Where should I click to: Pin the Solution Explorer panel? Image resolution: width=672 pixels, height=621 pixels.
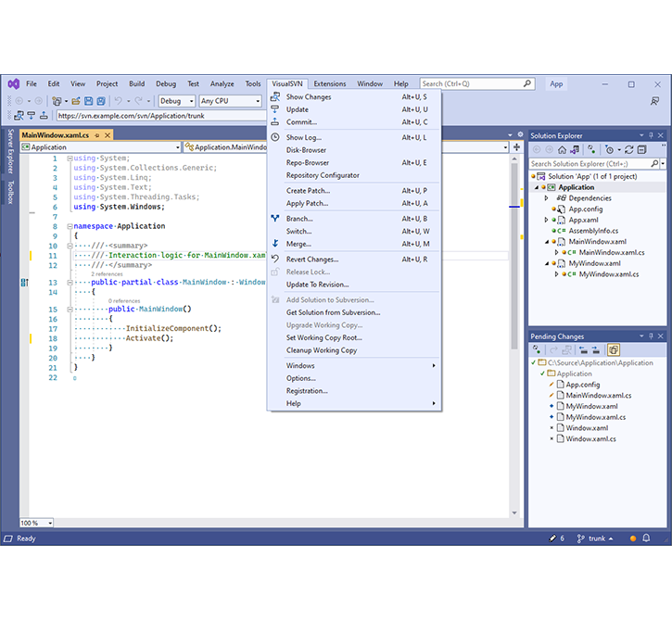tap(651, 135)
